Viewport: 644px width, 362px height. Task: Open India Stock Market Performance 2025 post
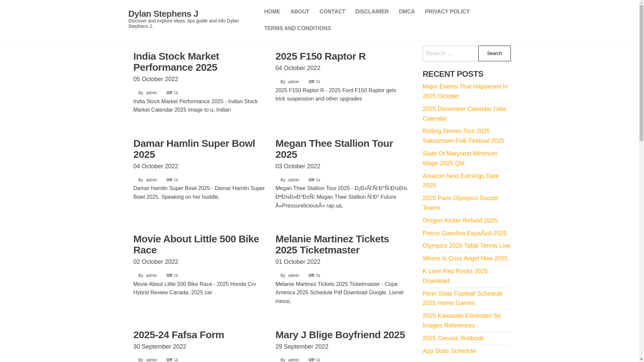176,62
